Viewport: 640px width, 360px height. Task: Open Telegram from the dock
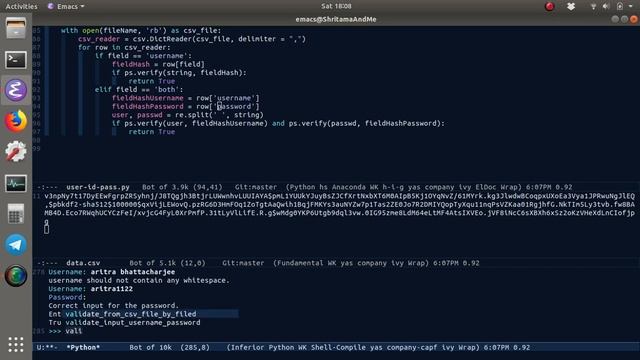[x=16, y=245]
